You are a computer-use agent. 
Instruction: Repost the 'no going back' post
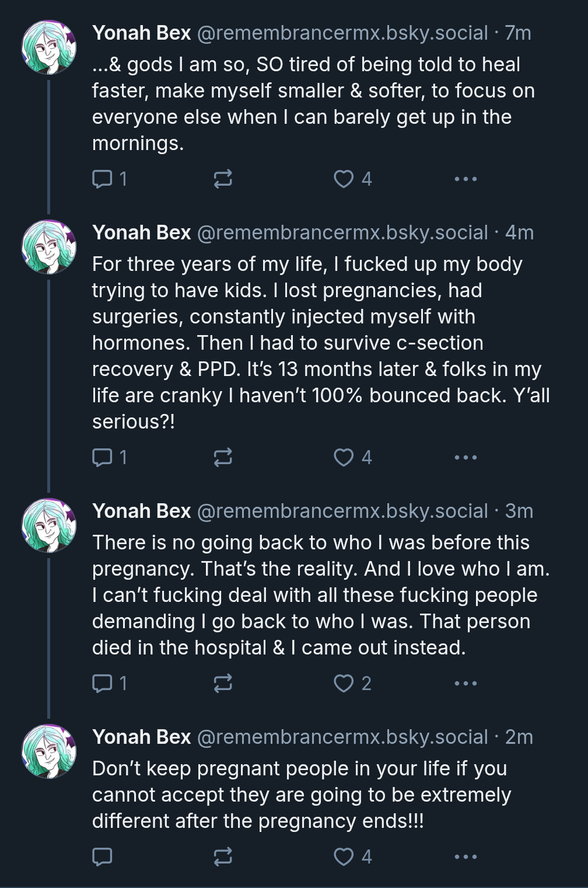coord(223,683)
